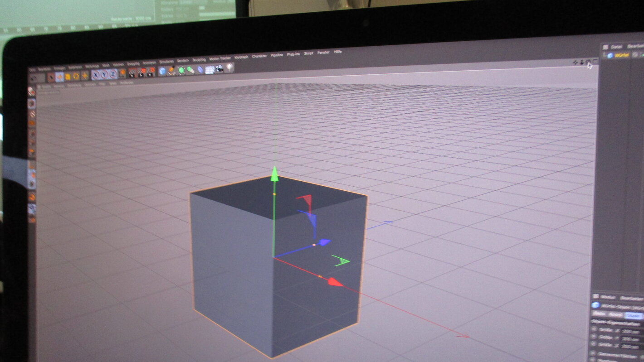Image resolution: width=644 pixels, height=362 pixels.
Task: Switch the coordinate system icon after Z
Action: click(x=122, y=73)
